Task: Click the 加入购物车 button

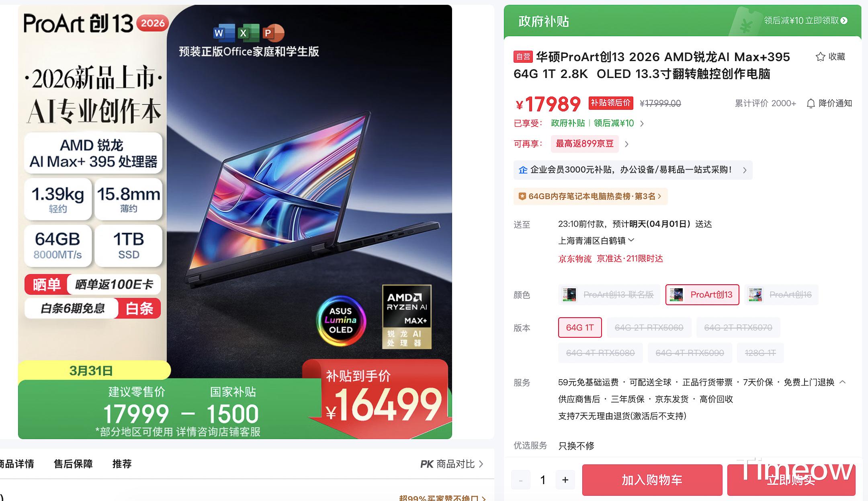Action: (652, 480)
